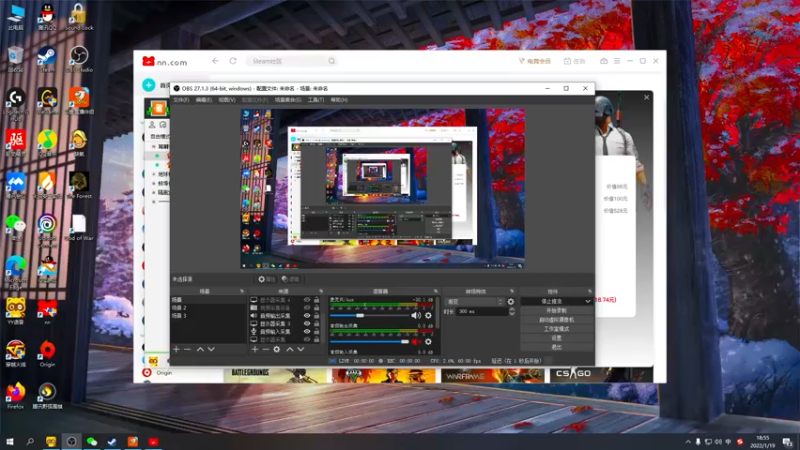The image size is (800, 450).
Task: Open the first mixer channel gear settings
Action: pos(428,316)
